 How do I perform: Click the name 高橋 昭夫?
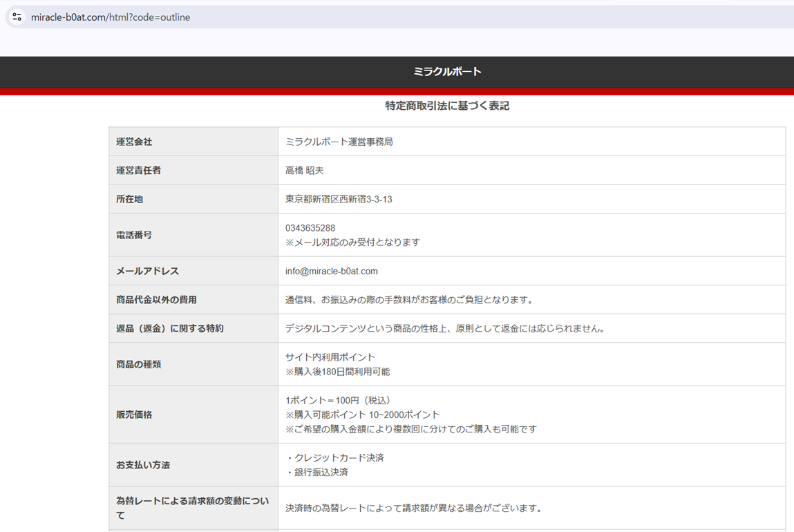point(304,171)
